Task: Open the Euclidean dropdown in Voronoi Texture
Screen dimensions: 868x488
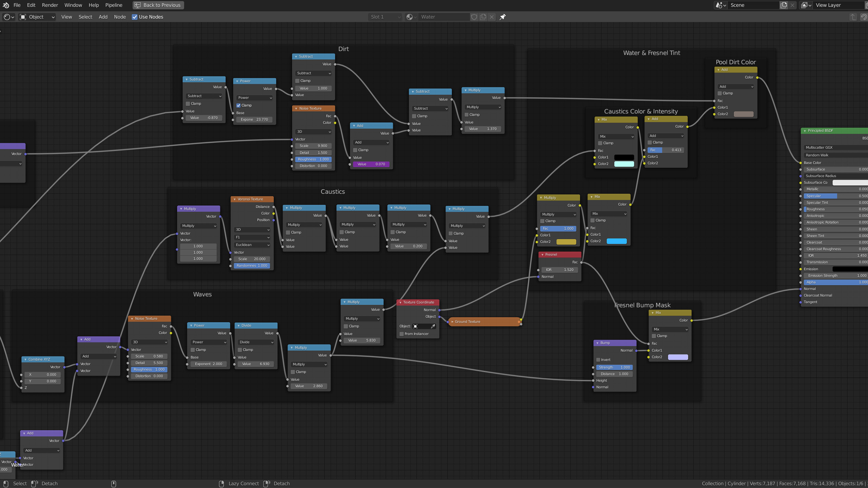Action: [x=252, y=245]
